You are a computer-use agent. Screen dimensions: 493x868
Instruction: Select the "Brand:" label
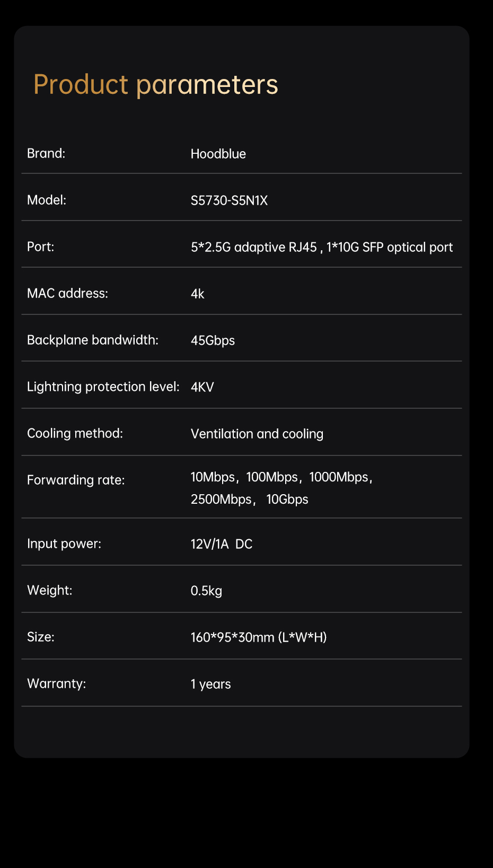pyautogui.click(x=46, y=153)
